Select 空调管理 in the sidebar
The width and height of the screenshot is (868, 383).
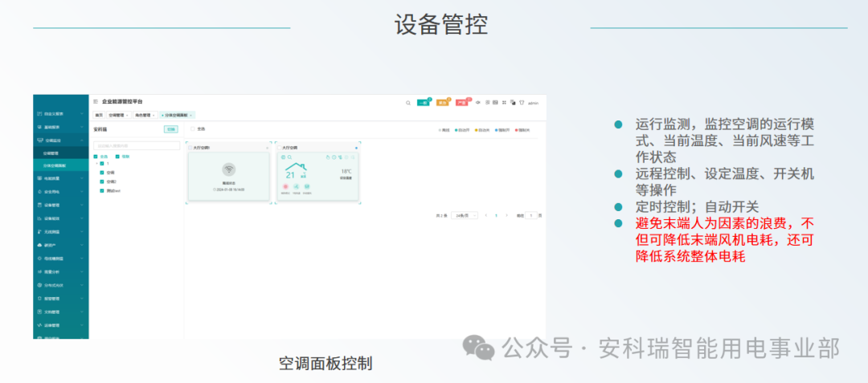61,153
